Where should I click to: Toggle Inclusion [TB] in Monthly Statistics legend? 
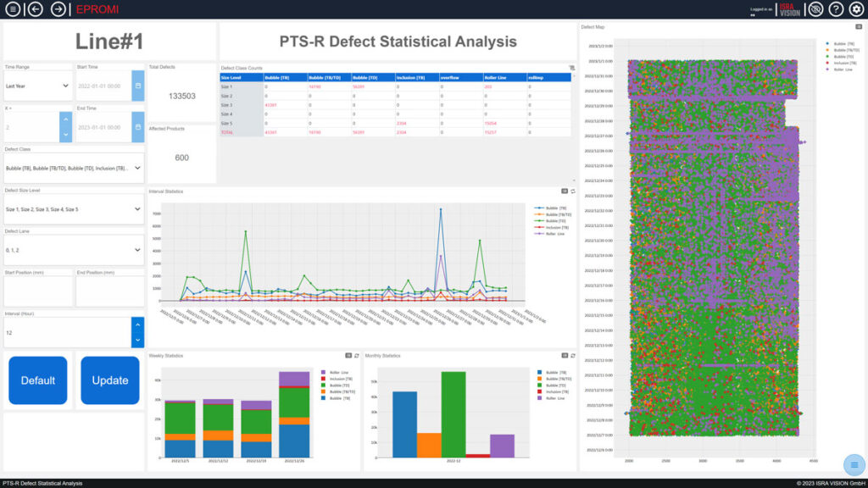558,392
